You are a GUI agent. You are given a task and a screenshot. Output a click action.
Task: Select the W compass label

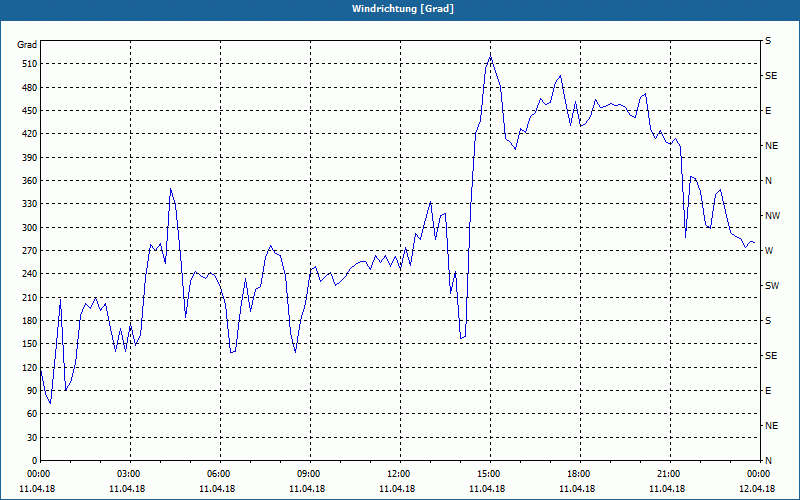click(769, 251)
